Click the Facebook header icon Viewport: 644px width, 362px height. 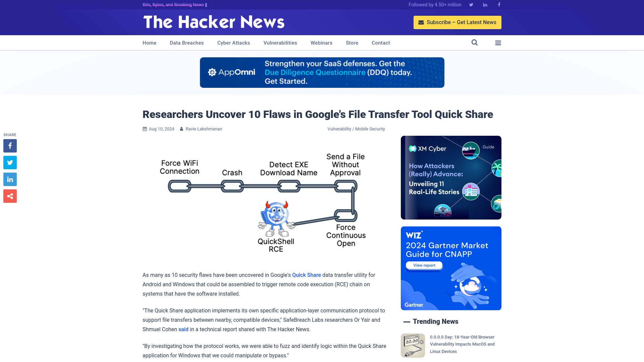coord(499,4)
